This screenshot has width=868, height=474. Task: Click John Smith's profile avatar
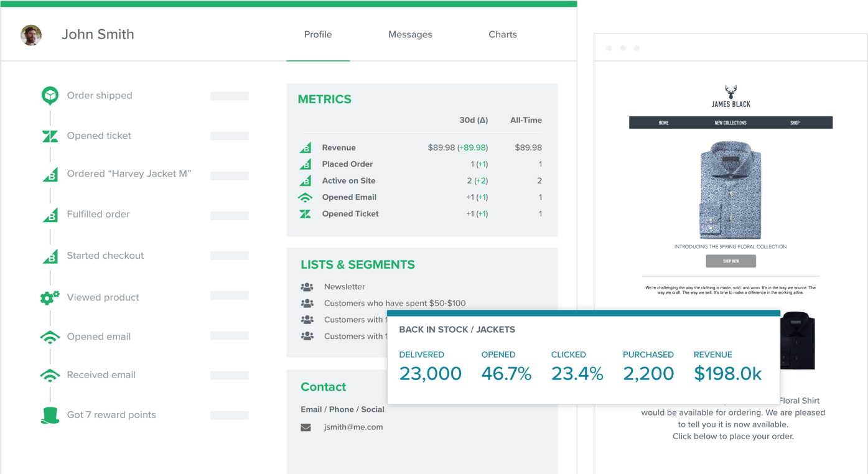coord(30,35)
